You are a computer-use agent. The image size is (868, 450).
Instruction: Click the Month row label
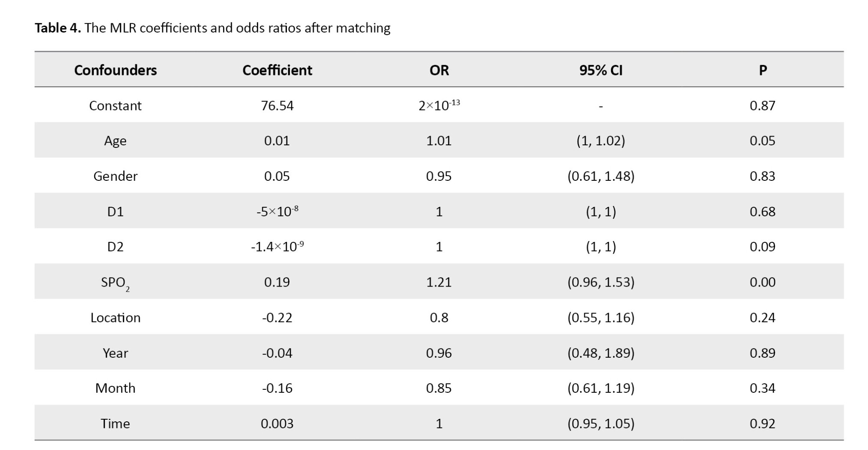click(115, 388)
